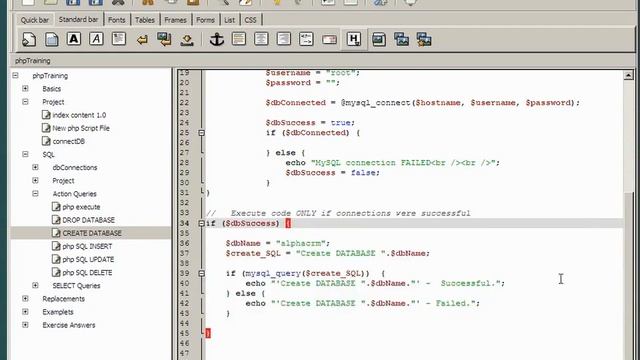Expand the Basics folder
The height and width of the screenshot is (360, 640).
(25, 88)
